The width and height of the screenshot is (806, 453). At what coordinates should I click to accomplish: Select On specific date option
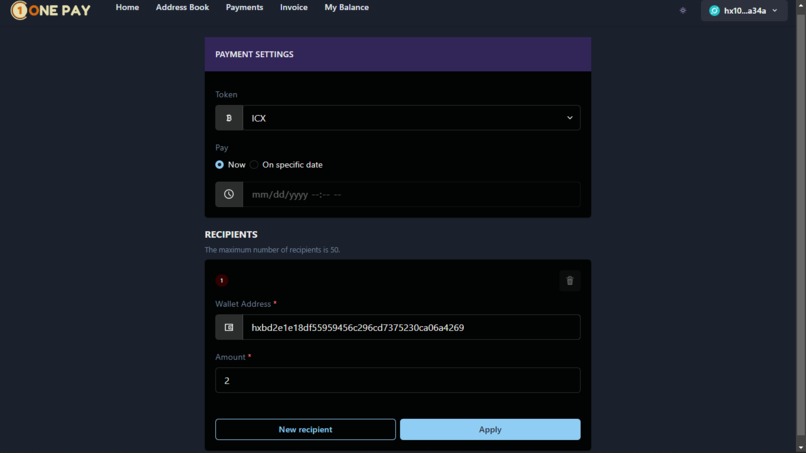tap(254, 165)
